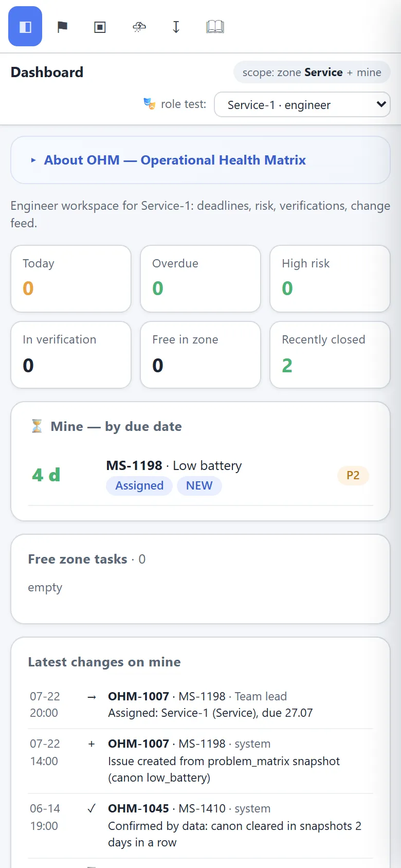Open the Recently closed card
Viewport: 401px width, 868px height.
point(330,355)
